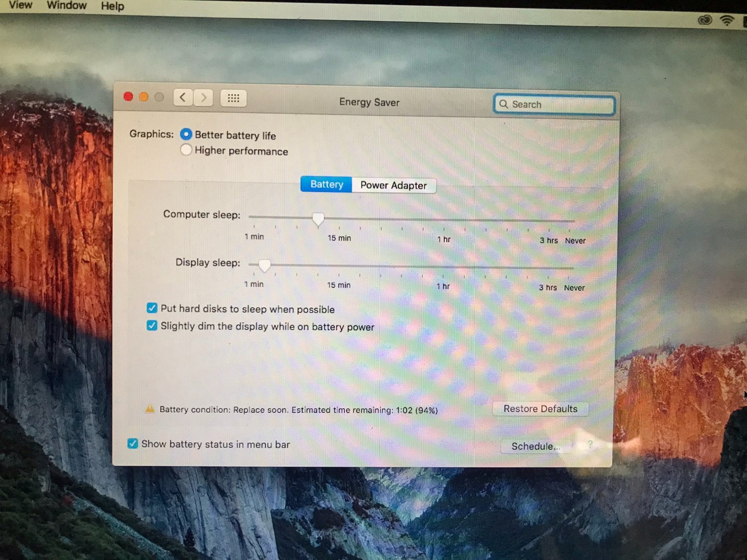Switch to the Power Adapter tab

pos(394,185)
